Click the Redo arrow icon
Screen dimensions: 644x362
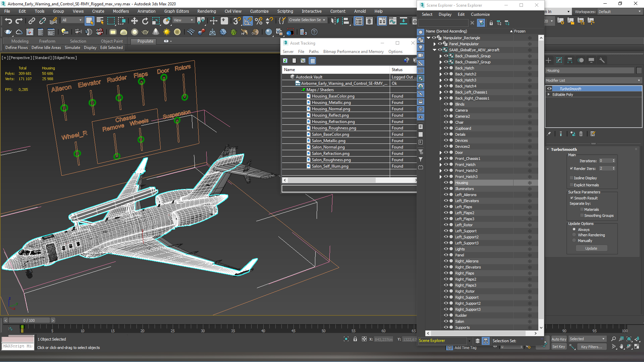19,21
